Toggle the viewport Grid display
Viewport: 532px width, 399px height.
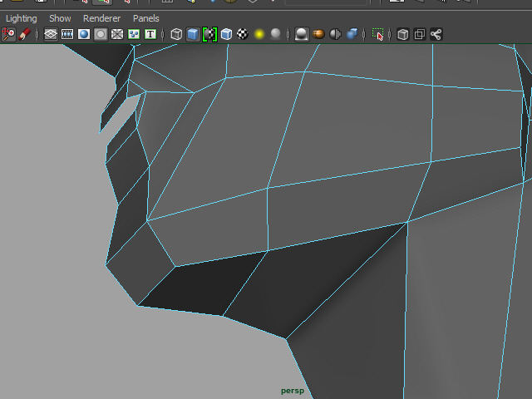(x=51, y=34)
